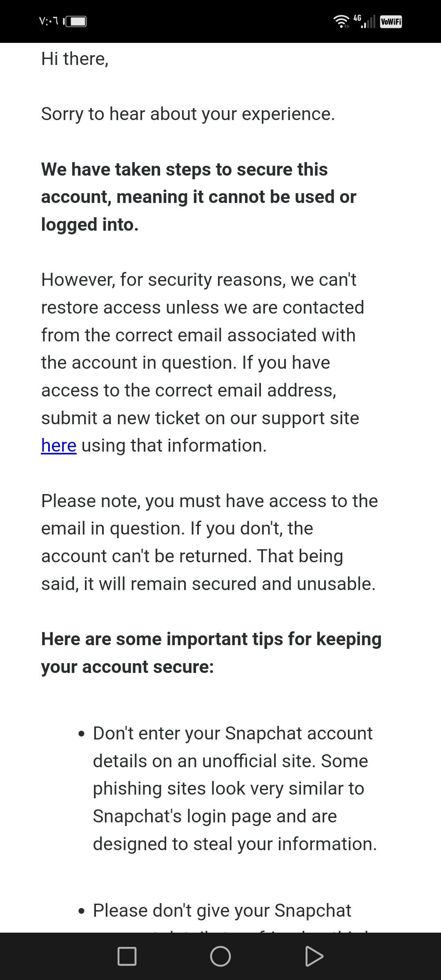Tap the bullet dot before "Please don't give"

coord(82,911)
